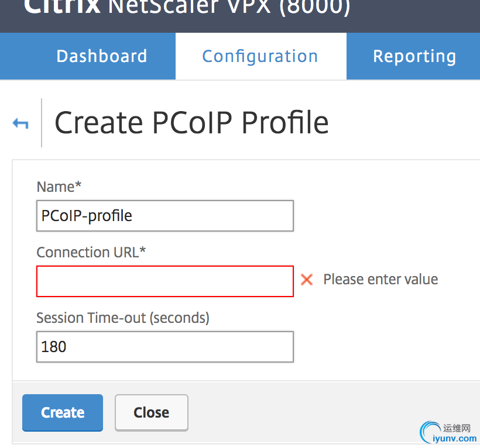Viewport: 480px width, 448px height.
Task: Click the iyunv swirl logo icon
Action: pyautogui.click(x=429, y=431)
